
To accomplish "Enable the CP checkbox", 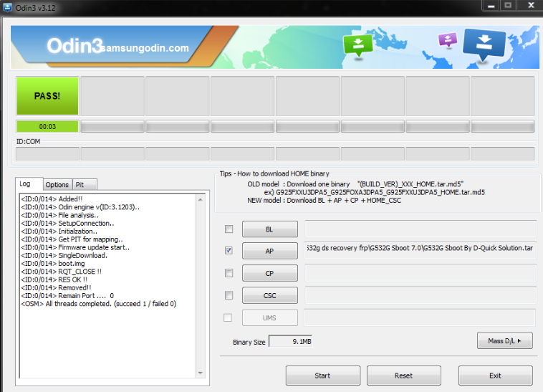I will coord(229,273).
